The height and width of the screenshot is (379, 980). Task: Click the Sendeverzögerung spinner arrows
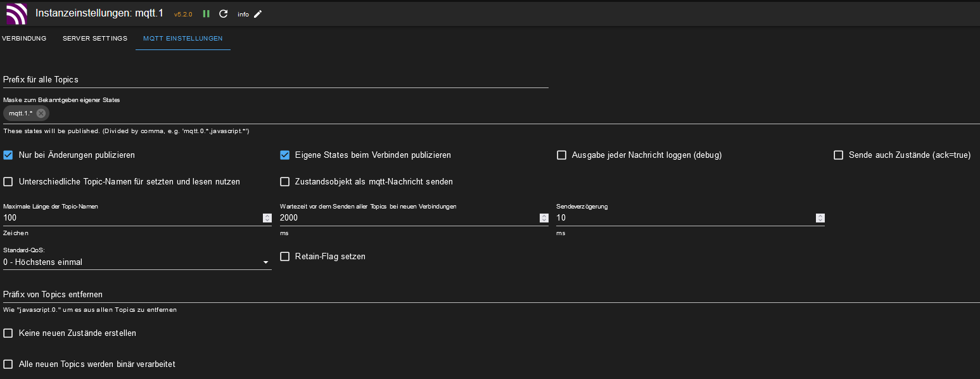point(820,218)
